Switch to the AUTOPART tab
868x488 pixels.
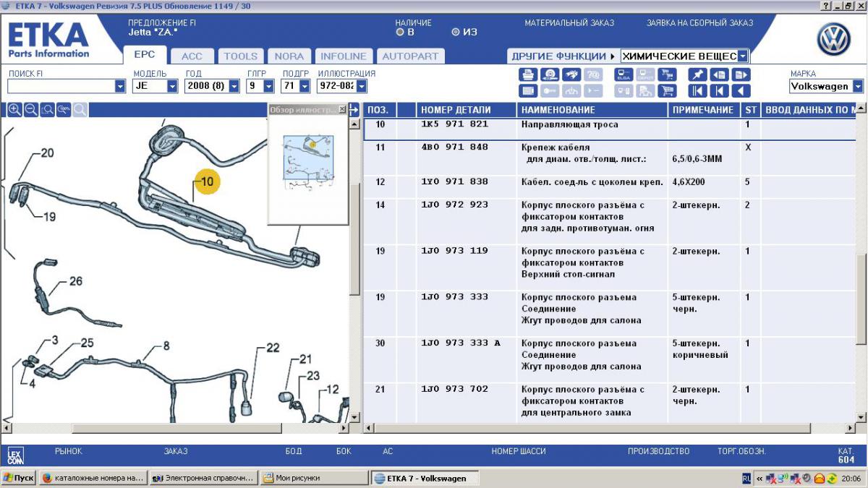[410, 56]
